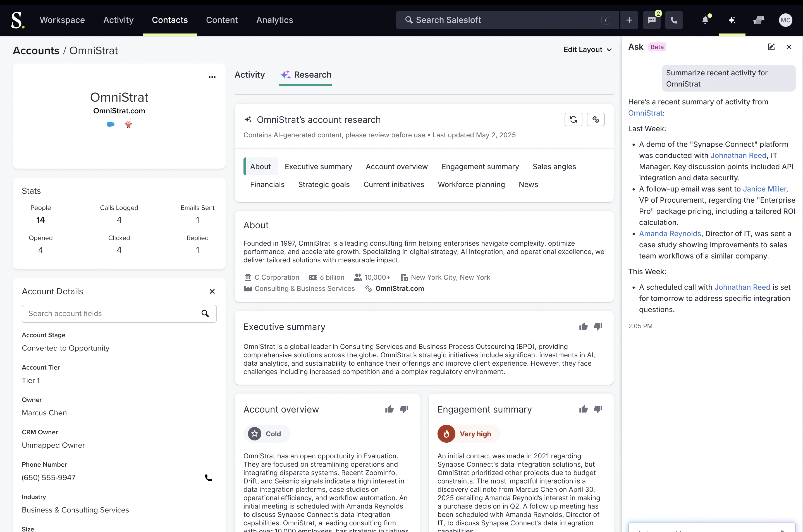Open OmniStrat.com link in profile card
This screenshot has height=532, width=803.
pyautogui.click(x=119, y=111)
